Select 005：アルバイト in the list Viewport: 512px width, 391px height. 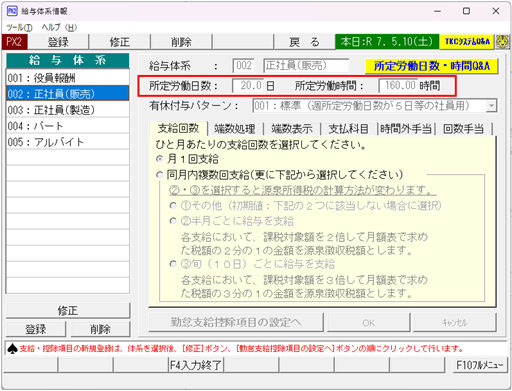click(68, 142)
